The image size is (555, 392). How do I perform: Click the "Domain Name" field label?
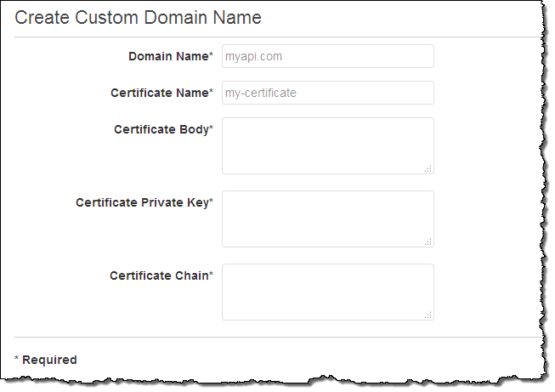point(167,56)
